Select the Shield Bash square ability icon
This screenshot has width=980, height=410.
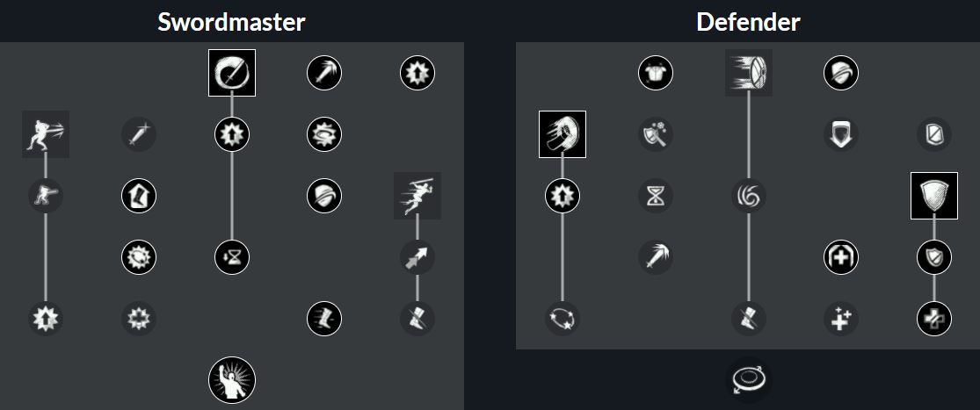[x=563, y=134]
